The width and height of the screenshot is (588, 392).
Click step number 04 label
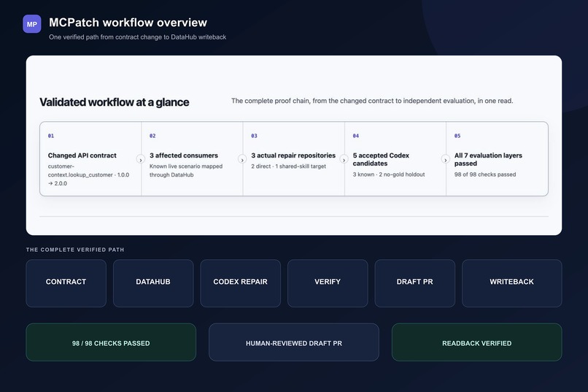[x=356, y=136]
